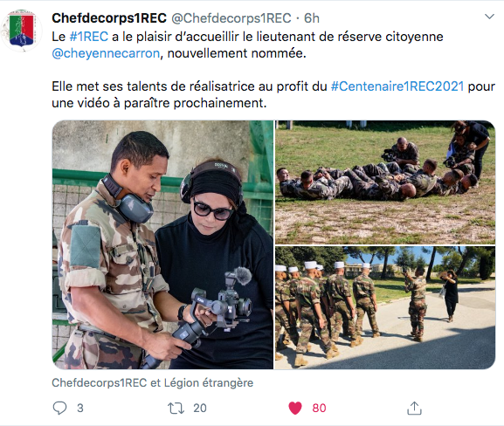Open the 6h timestamp link

tap(312, 18)
